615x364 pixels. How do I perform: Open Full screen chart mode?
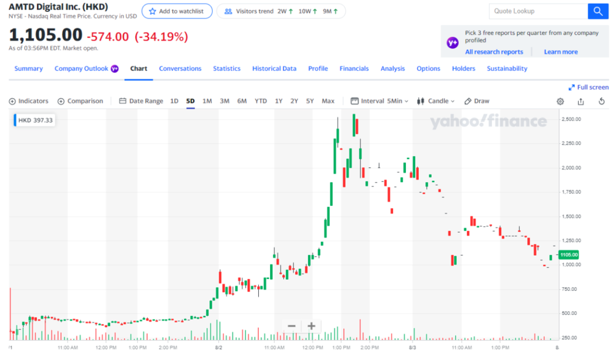[x=589, y=87]
